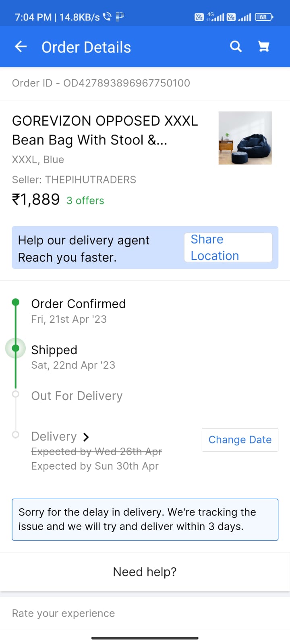
Task: Open the Need help? option
Action: click(145, 572)
